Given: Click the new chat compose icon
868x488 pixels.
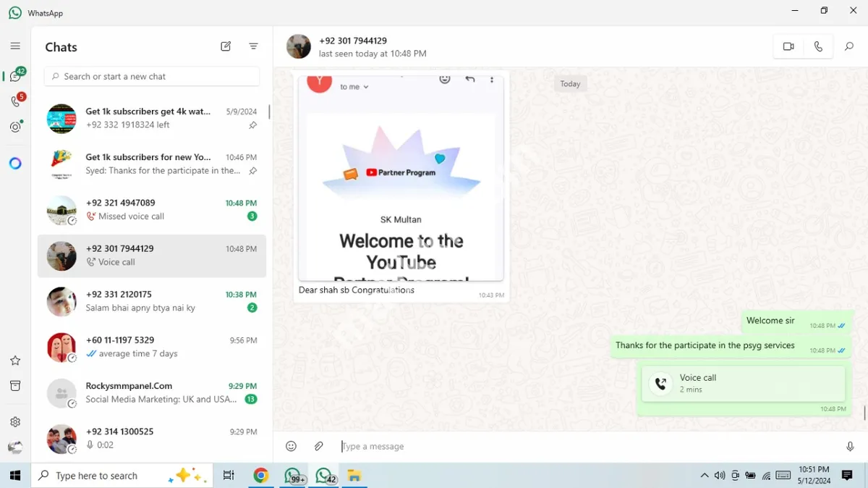Looking at the screenshot, I should click(x=226, y=46).
